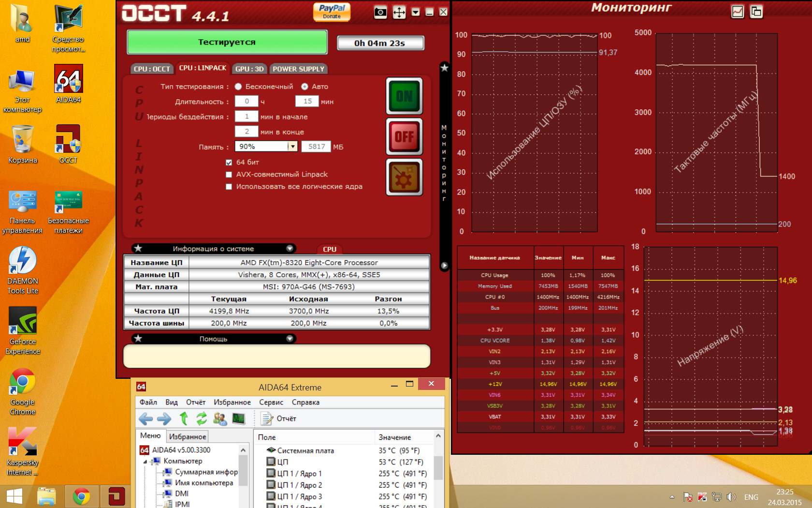
Task: Open File Explorer from the taskbar
Action: click(x=46, y=496)
